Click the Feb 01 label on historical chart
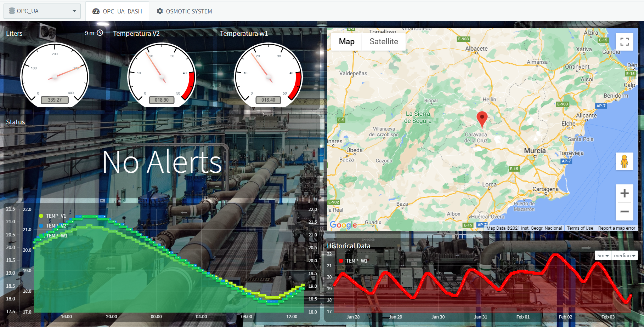The image size is (644, 327). coord(523,317)
